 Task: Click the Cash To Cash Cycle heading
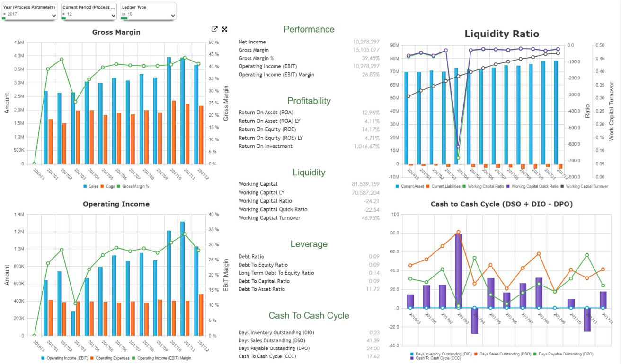[x=309, y=315]
